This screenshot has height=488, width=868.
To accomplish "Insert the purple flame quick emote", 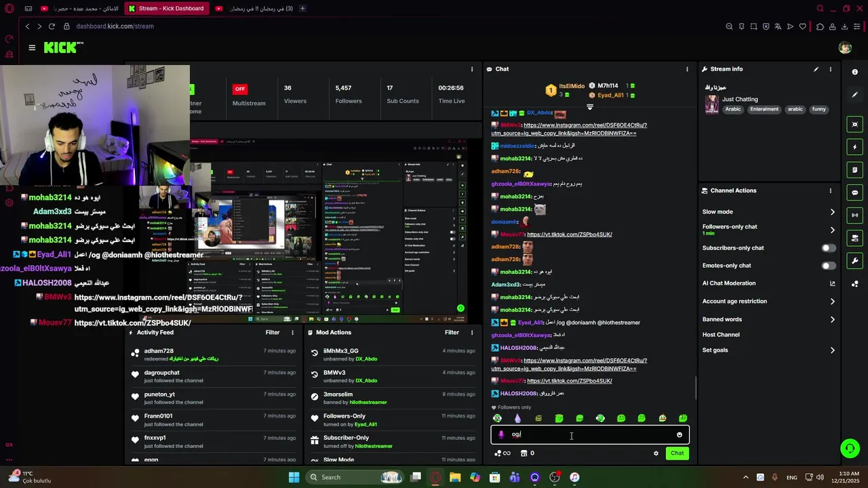I will click(518, 418).
